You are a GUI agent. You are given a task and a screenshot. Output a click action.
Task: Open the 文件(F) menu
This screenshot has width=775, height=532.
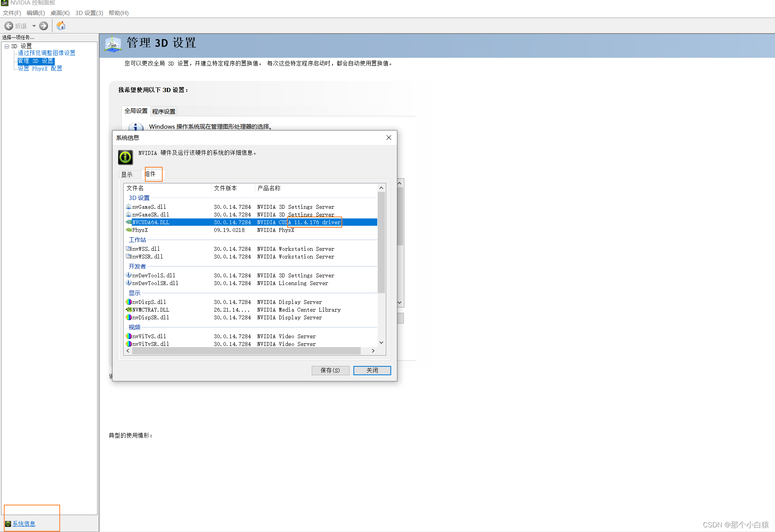coord(12,13)
